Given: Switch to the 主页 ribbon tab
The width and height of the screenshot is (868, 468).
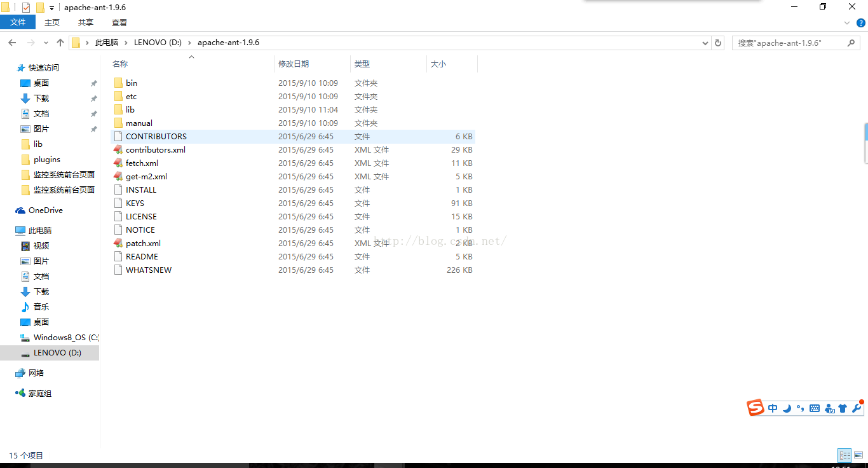Looking at the screenshot, I should [52, 22].
